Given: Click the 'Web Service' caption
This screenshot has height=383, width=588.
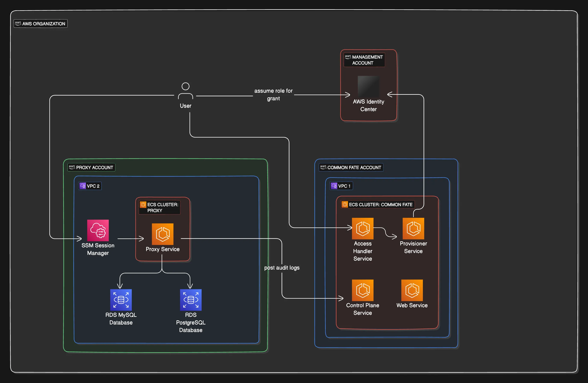Looking at the screenshot, I should point(412,305).
